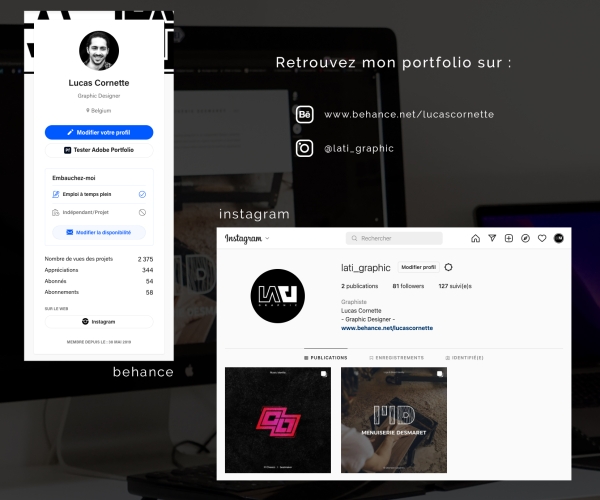Click the @lati_graphic handle text
The height and width of the screenshot is (500, 600).
coord(359,148)
